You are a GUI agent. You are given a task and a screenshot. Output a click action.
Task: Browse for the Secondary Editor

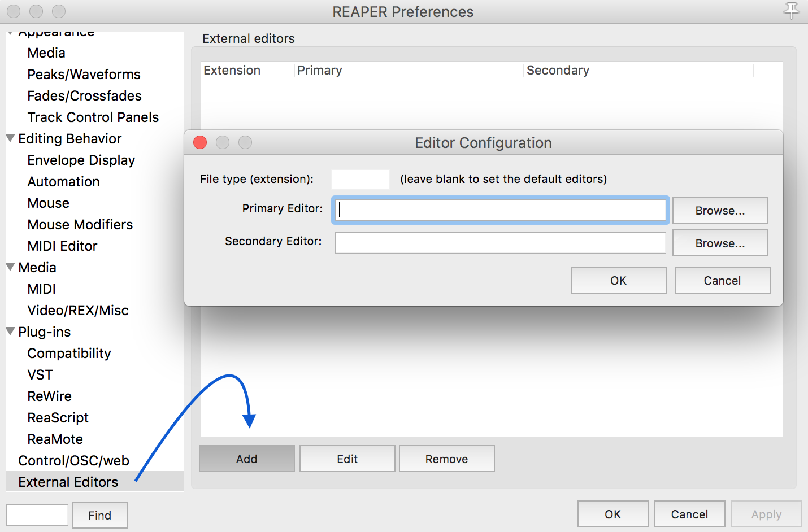720,243
